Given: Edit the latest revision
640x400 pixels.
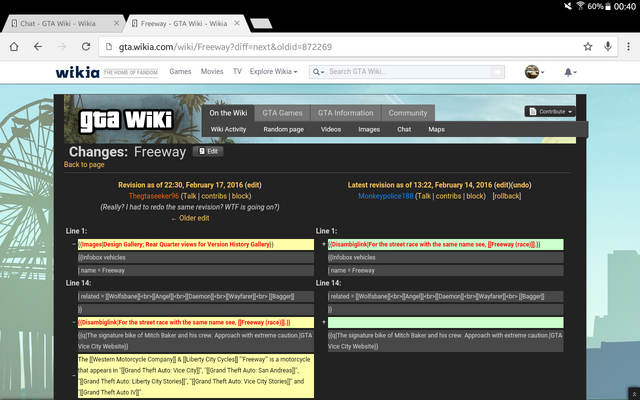Looking at the screenshot, I should [x=502, y=185].
